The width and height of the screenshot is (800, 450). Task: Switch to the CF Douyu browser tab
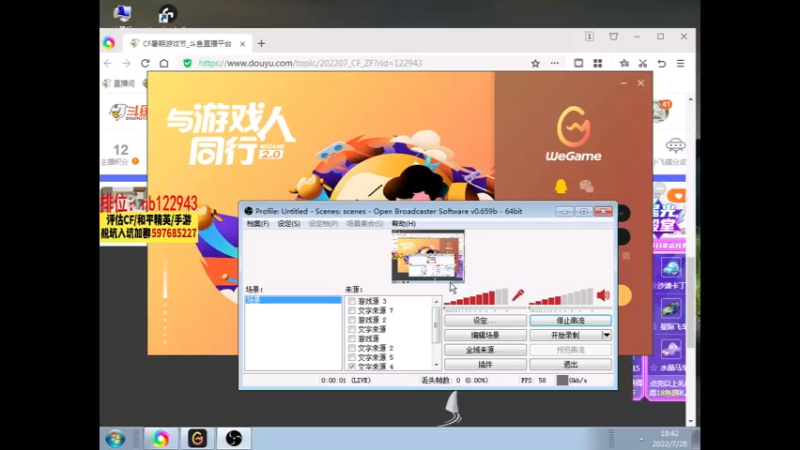coord(187,44)
